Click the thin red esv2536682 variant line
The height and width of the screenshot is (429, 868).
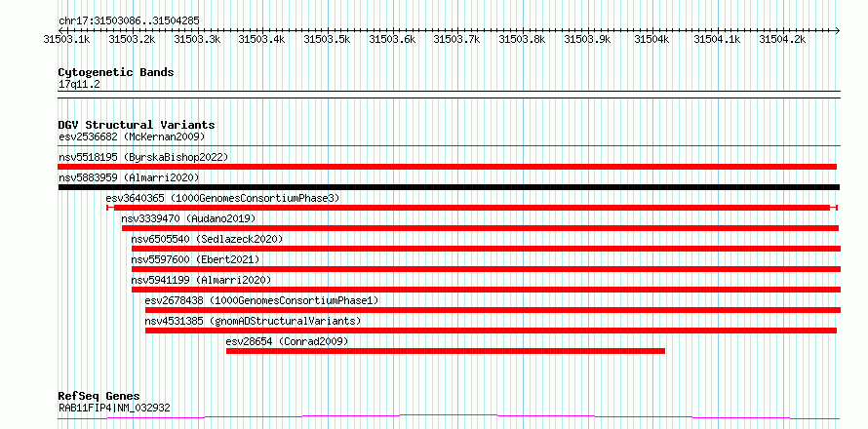coord(449,146)
